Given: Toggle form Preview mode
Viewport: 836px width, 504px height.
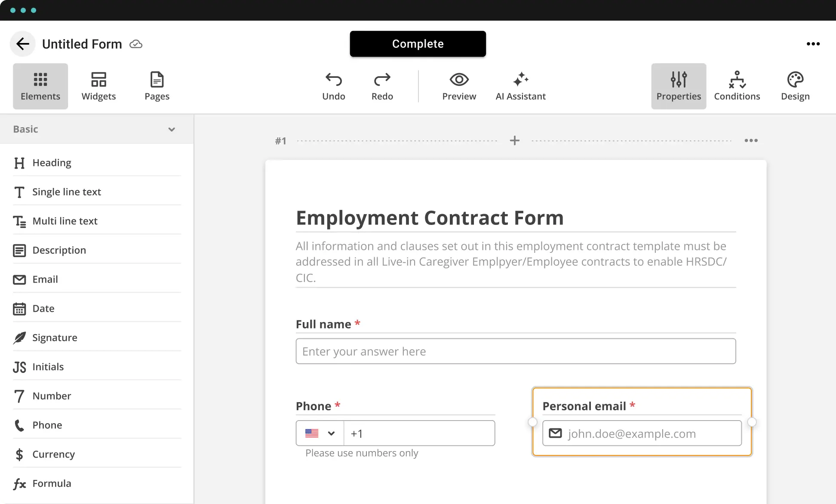Looking at the screenshot, I should [x=459, y=86].
